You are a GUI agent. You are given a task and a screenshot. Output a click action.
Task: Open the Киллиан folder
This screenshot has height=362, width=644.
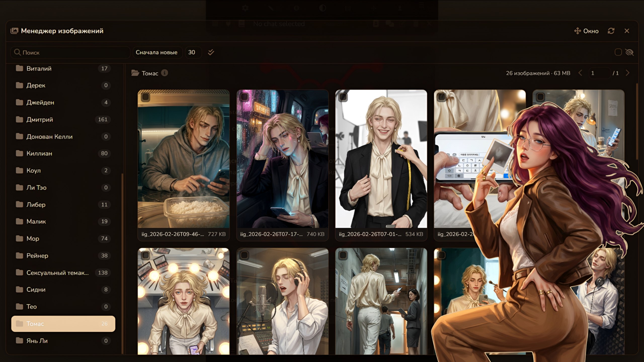(63, 153)
